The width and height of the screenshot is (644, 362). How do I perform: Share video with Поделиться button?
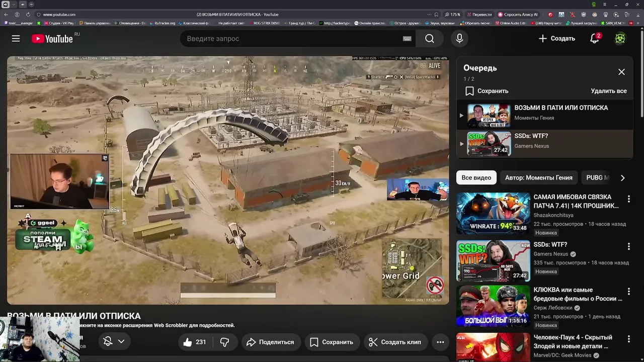pos(271,342)
